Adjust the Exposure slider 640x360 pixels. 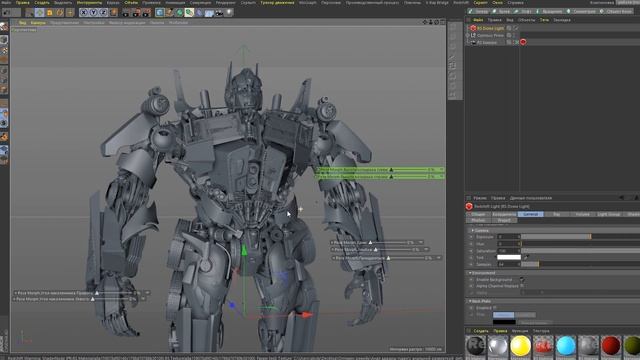pos(580,237)
